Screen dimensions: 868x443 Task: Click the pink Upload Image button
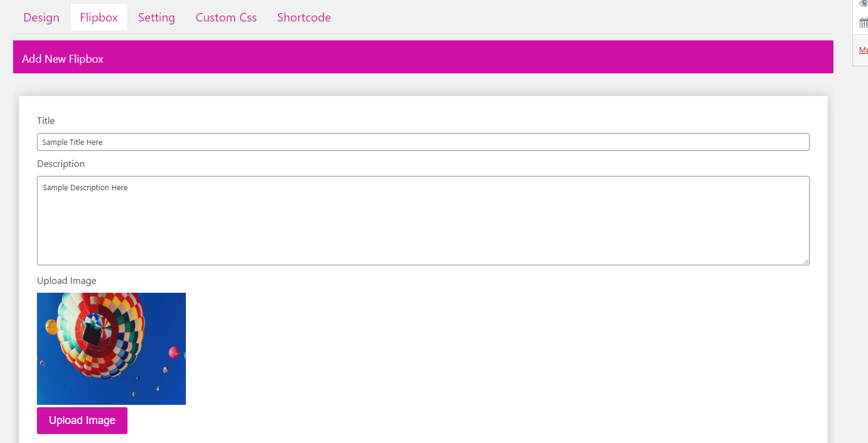point(82,420)
